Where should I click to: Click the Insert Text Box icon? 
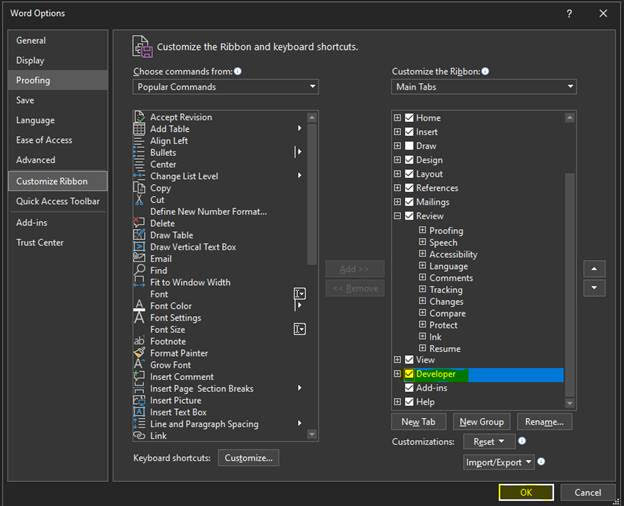click(139, 412)
